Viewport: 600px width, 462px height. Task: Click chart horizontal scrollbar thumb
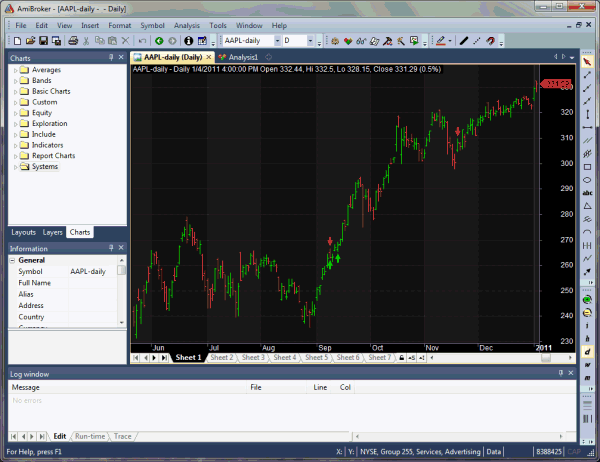pos(546,358)
